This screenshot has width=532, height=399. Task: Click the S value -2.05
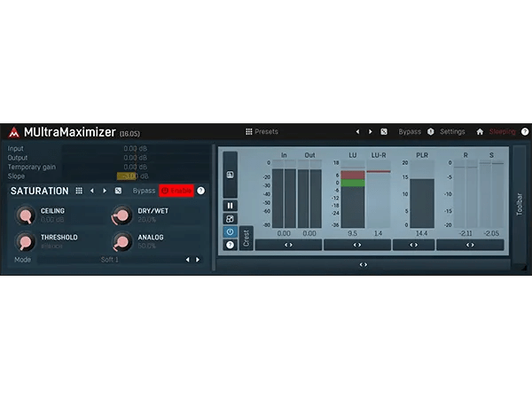[x=491, y=233]
